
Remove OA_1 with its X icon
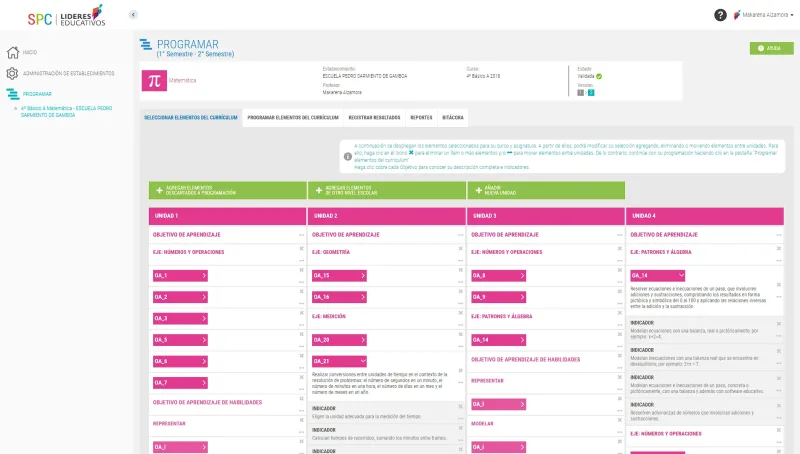pyautogui.click(x=302, y=270)
